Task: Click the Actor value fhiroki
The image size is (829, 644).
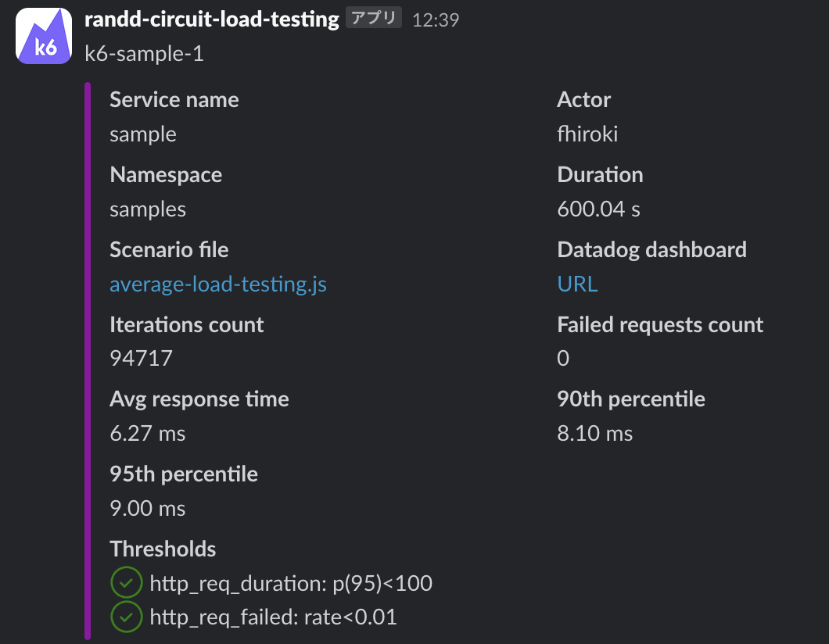Action: pyautogui.click(x=587, y=134)
